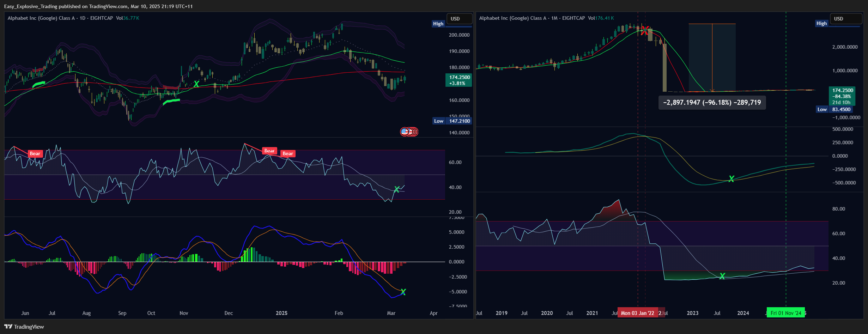This screenshot has height=334, width=868.
Task: Click the 2019 label on the monthly time axis
Action: 502,313
